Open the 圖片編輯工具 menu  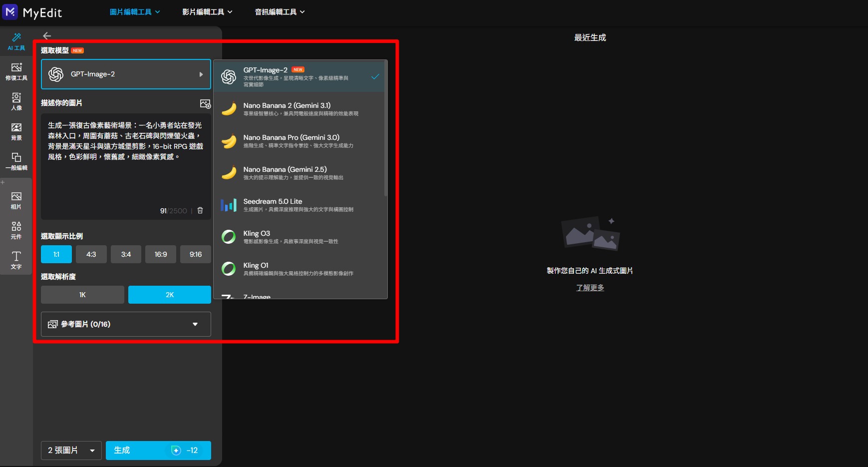point(135,12)
